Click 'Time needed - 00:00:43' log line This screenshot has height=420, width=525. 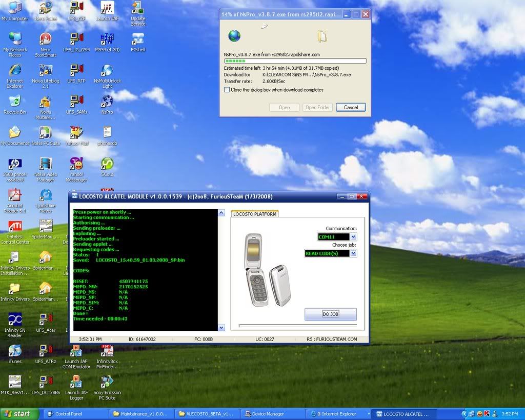(x=100, y=319)
